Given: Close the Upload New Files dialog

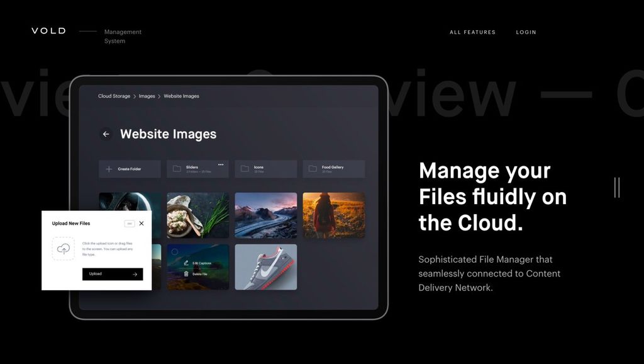Looking at the screenshot, I should [142, 223].
